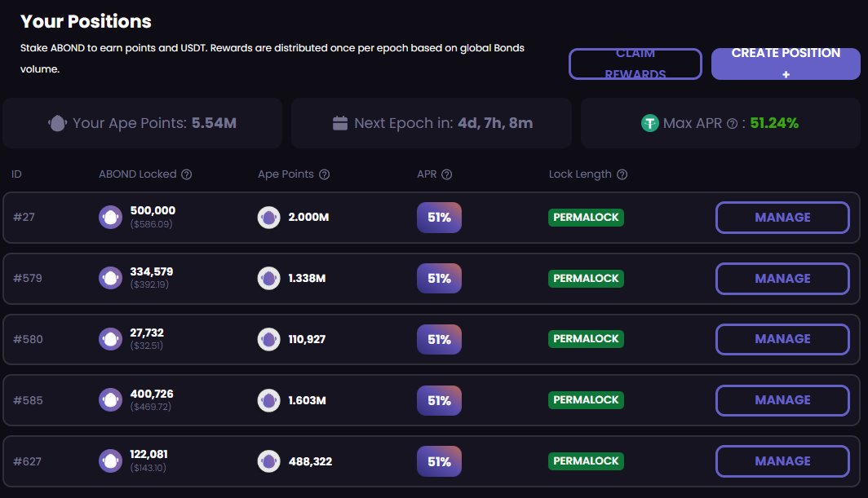Image resolution: width=868 pixels, height=498 pixels.
Task: Click the Lock Length help icon
Action: pyautogui.click(x=622, y=174)
